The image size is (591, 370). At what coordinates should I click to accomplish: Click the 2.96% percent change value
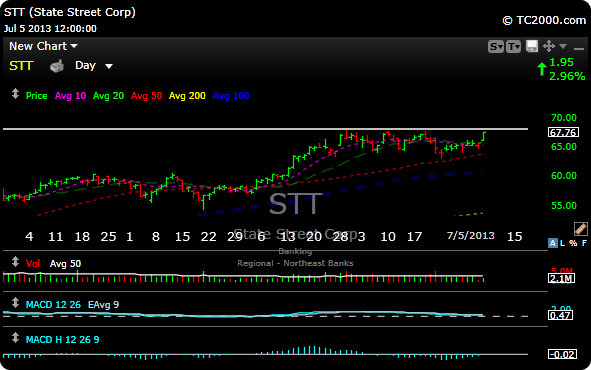click(x=567, y=76)
